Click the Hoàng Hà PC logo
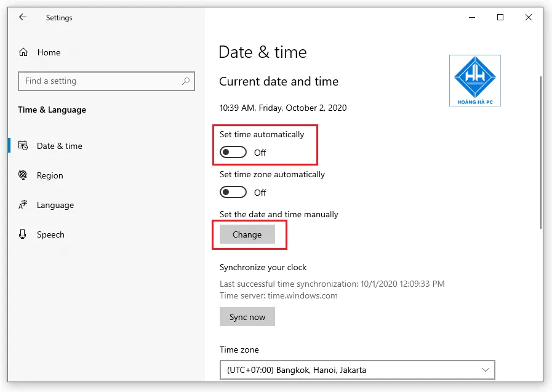552x392 pixels. [x=474, y=81]
